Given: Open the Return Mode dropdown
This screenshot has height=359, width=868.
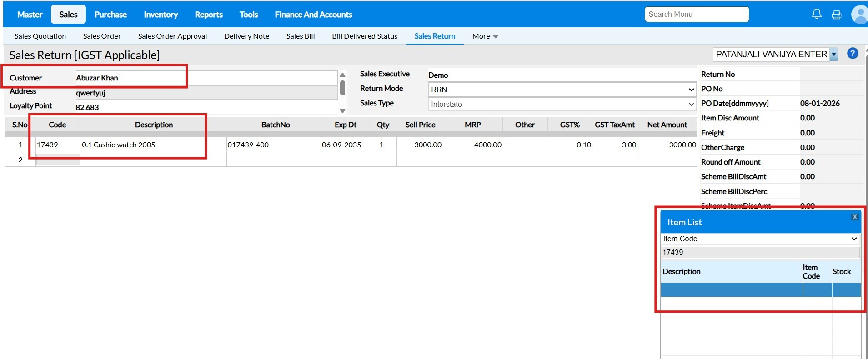Looking at the screenshot, I should (x=562, y=90).
